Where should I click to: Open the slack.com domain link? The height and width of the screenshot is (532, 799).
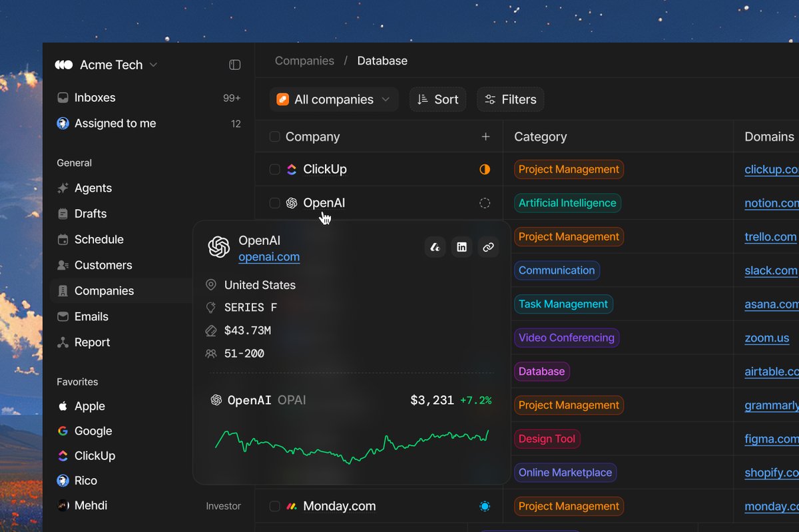point(770,270)
